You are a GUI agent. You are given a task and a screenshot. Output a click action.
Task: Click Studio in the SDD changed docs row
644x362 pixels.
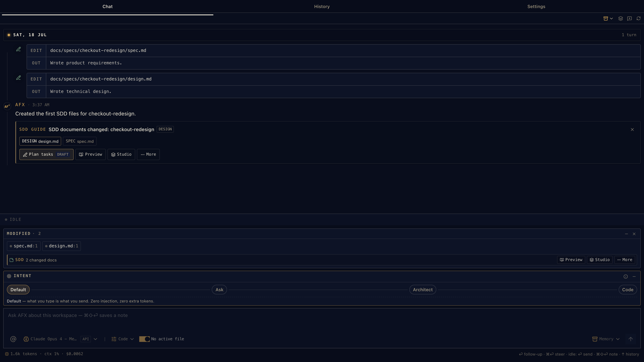coord(600,260)
